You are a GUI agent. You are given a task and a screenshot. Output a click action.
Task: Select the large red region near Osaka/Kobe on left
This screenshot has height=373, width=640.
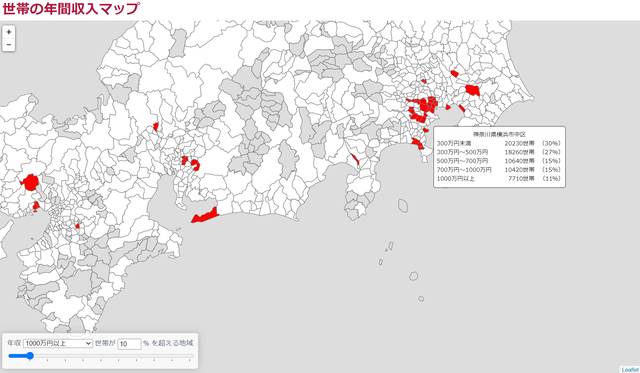tap(30, 182)
